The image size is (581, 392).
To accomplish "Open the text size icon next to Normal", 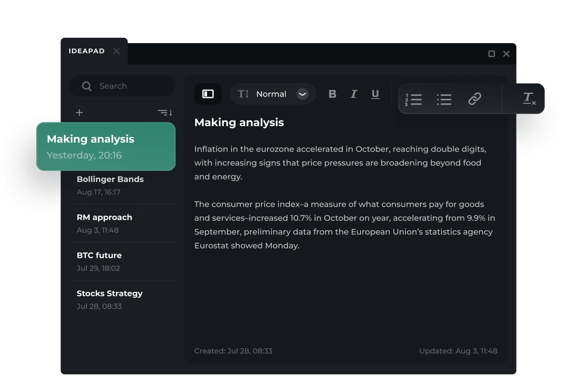I will pos(243,94).
